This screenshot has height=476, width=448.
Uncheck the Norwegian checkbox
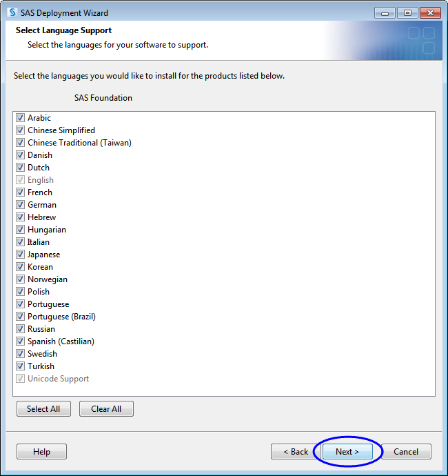[x=20, y=279]
